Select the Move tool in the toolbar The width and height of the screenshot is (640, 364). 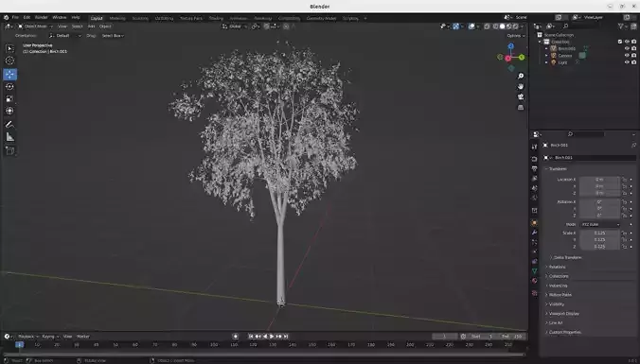9,74
